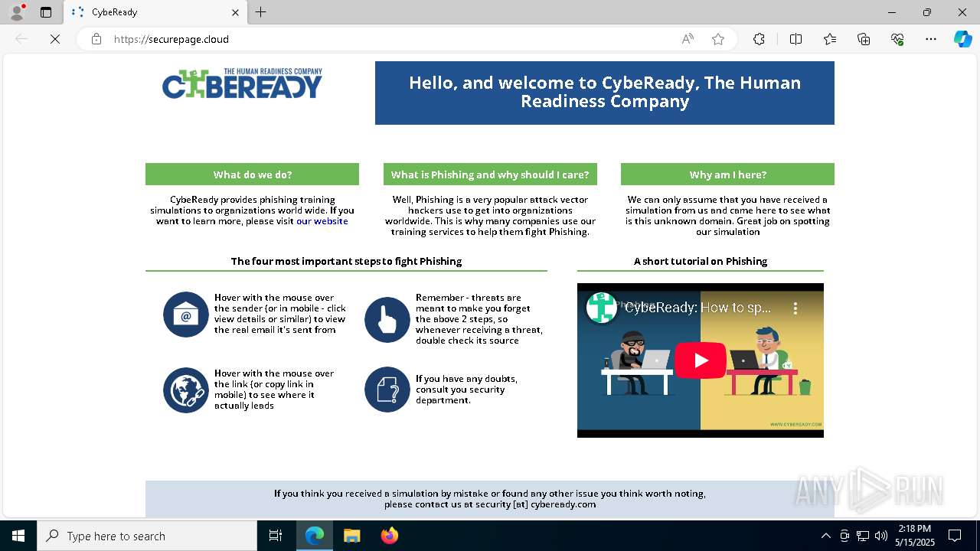Viewport: 980px width, 551px height.
Task: Click the pointing hand icon
Action: click(x=387, y=320)
